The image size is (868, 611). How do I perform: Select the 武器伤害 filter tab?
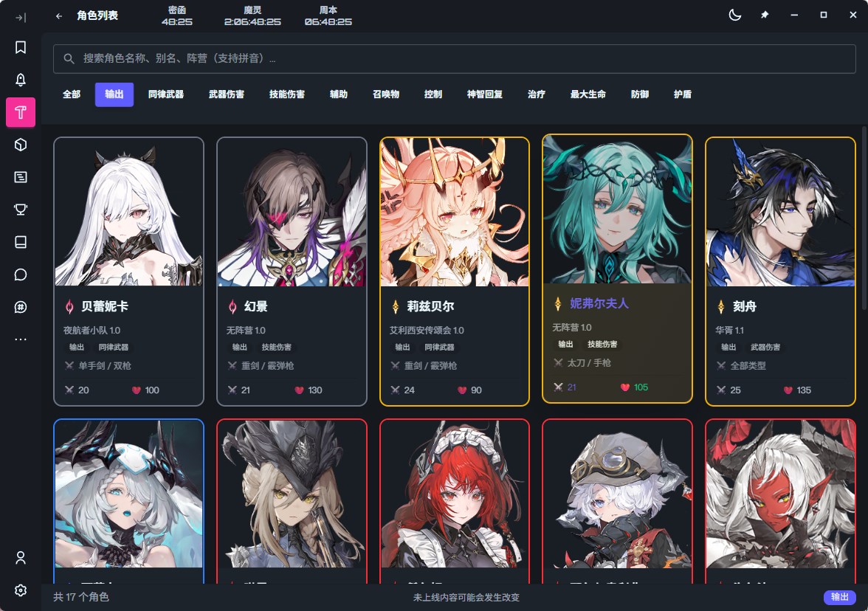pos(227,94)
